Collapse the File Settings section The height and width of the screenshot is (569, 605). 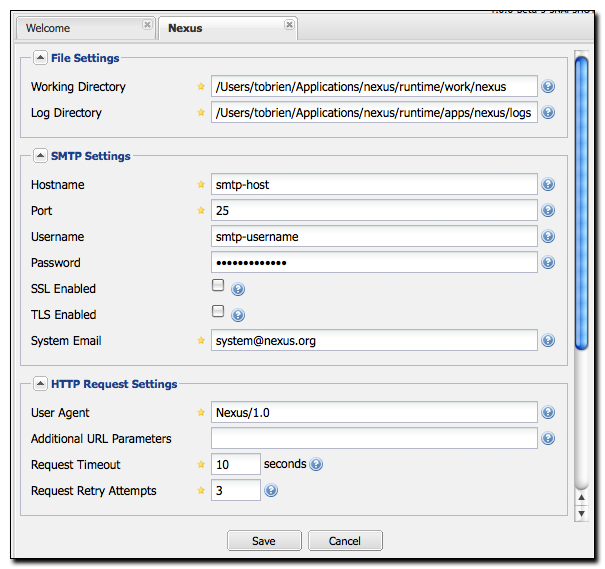(x=40, y=58)
